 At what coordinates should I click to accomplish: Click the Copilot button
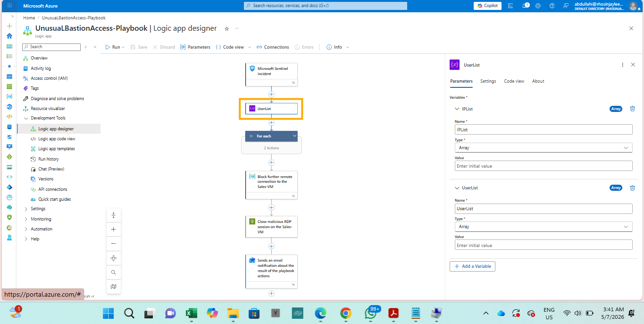(x=488, y=6)
